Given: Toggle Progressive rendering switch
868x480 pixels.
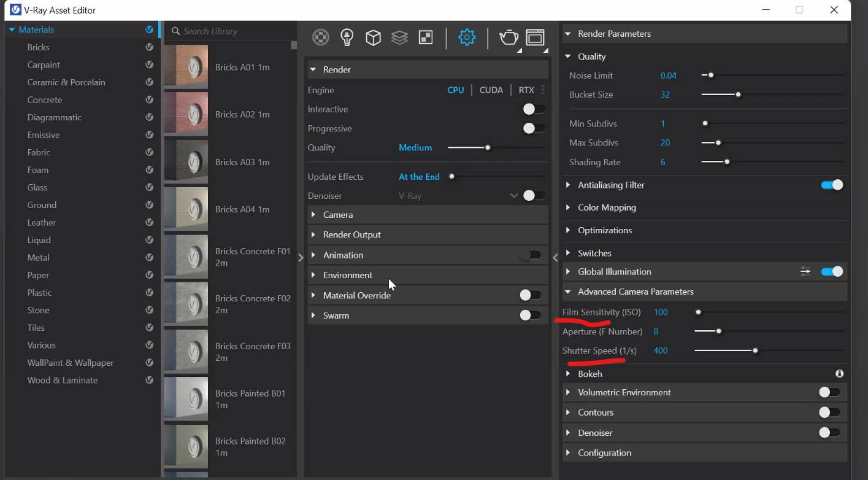Looking at the screenshot, I should tap(534, 128).
